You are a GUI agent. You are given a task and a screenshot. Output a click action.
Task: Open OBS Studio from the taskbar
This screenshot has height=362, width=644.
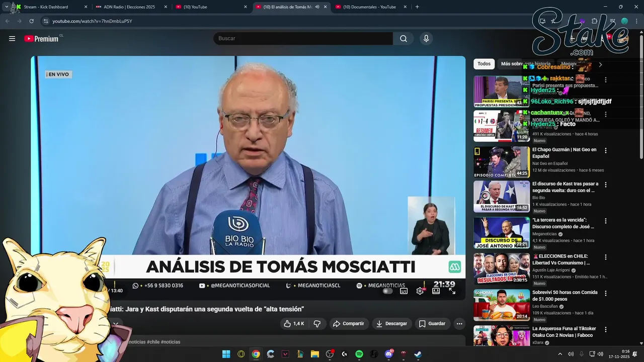click(330, 354)
